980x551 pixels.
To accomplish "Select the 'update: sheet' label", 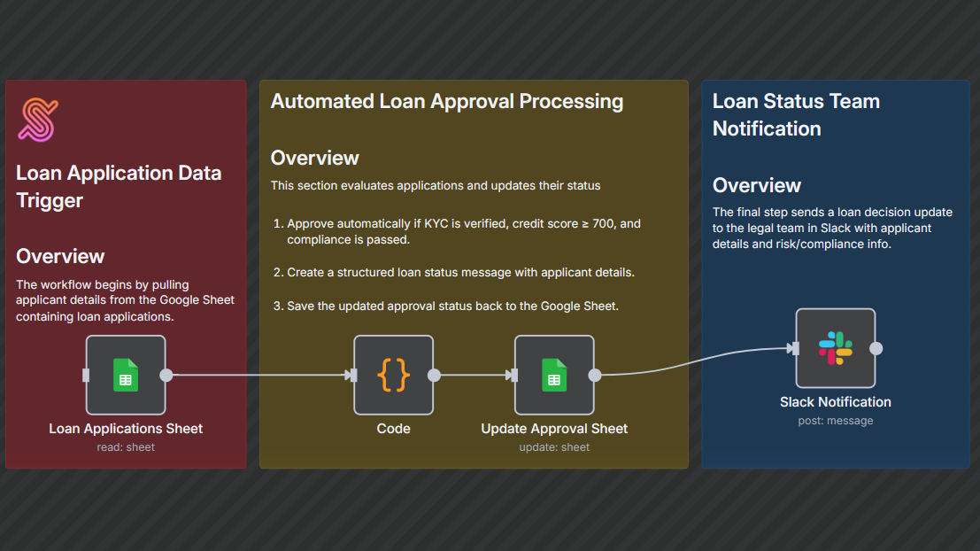I will (554, 447).
